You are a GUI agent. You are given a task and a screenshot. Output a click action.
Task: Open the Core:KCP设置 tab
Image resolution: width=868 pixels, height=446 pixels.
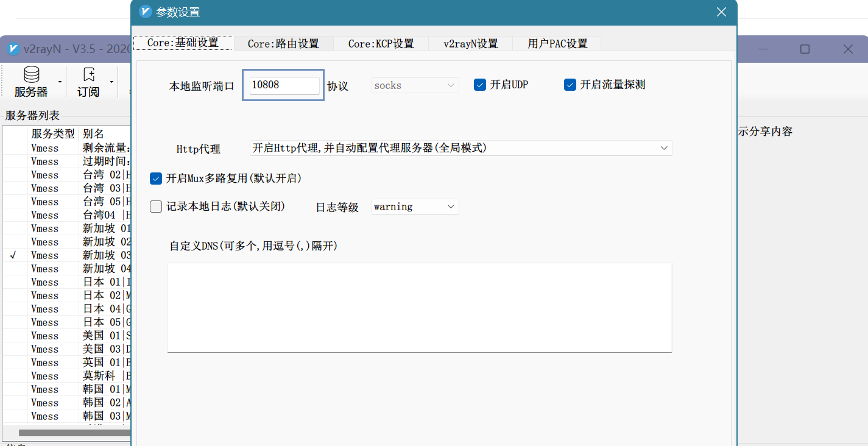pos(381,43)
